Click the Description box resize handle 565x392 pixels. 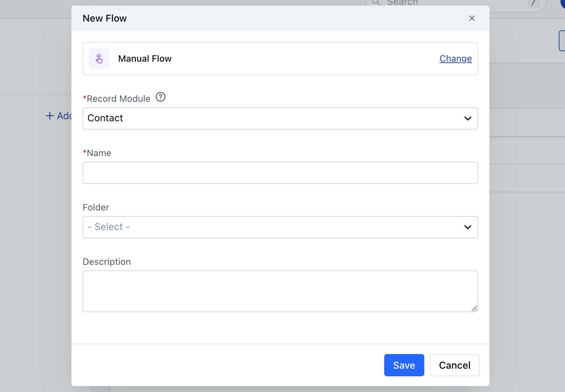click(474, 308)
